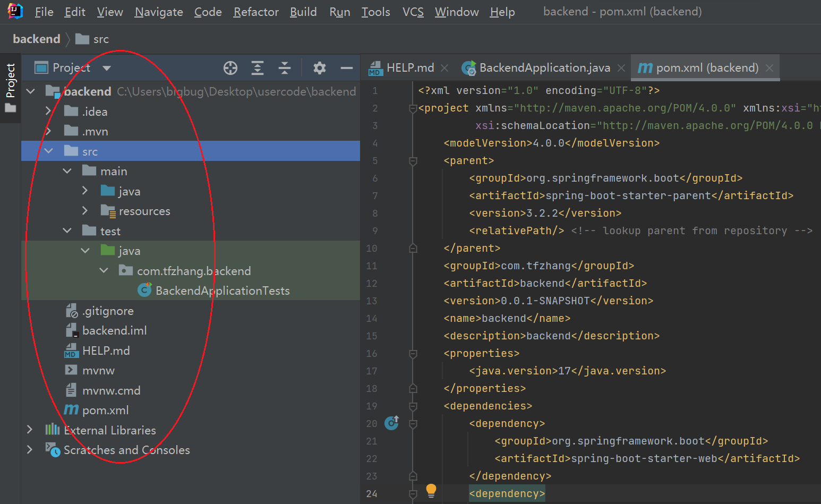The width and height of the screenshot is (821, 504).
Task: Click the Project tool window sidebar button
Action: 10,88
